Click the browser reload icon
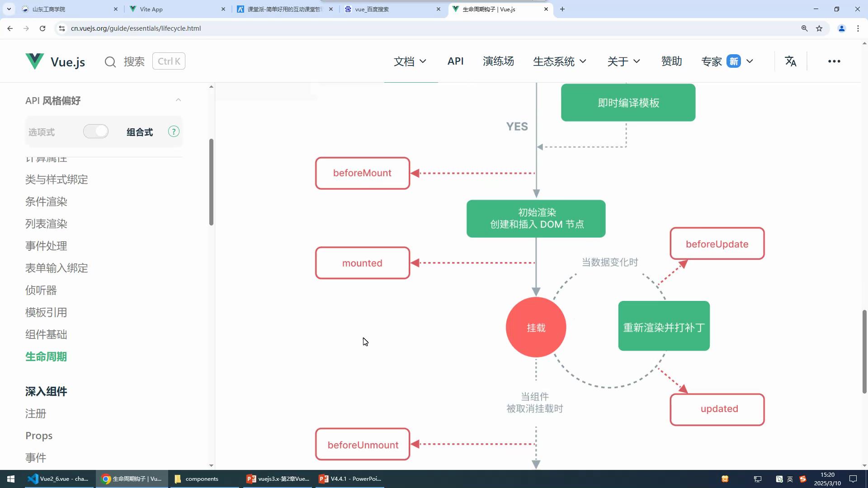Image resolution: width=868 pixels, height=488 pixels. 42,28
